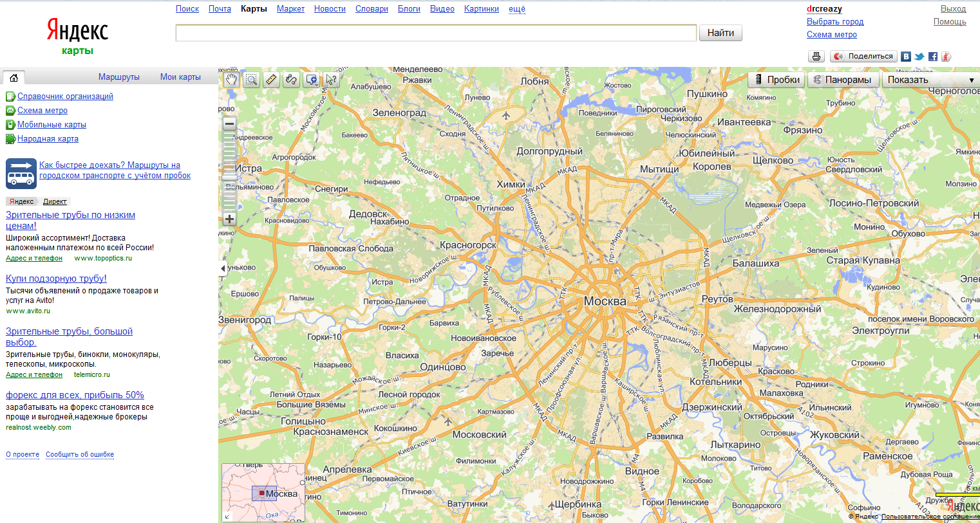Click the mobile maps icon in sidebar

(10, 125)
